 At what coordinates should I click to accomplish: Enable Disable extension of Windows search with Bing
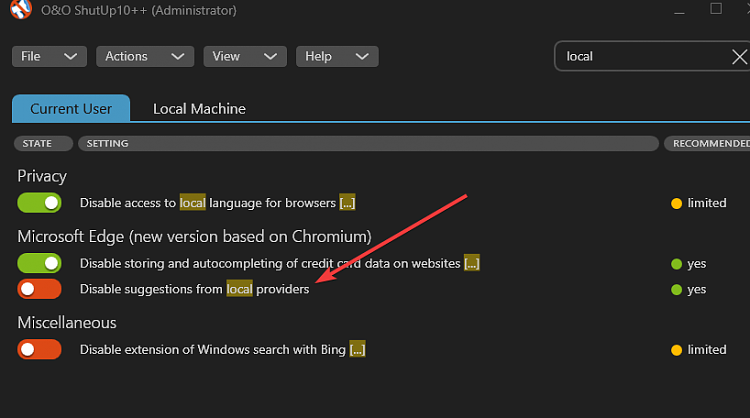(x=39, y=350)
